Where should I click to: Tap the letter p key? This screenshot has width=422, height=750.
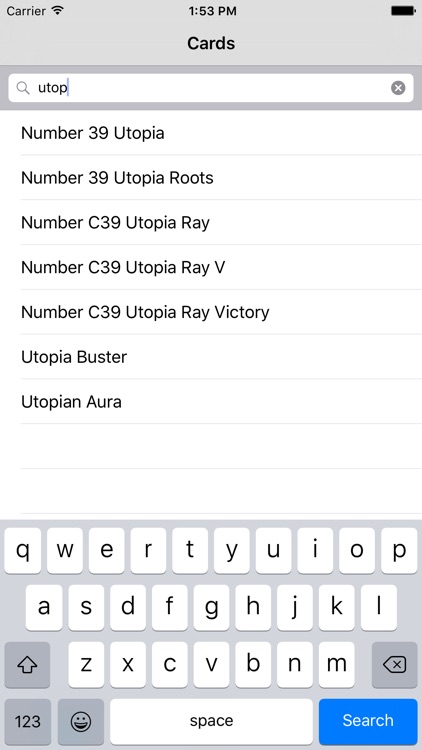[399, 551]
